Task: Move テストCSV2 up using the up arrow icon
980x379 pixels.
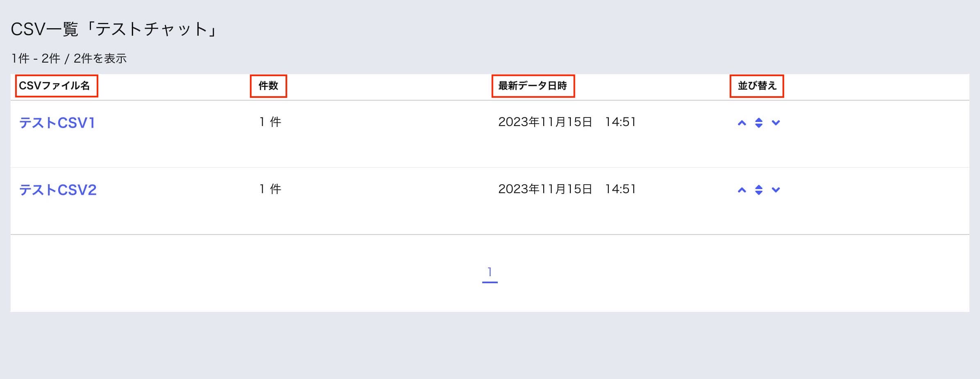Action: tap(742, 189)
